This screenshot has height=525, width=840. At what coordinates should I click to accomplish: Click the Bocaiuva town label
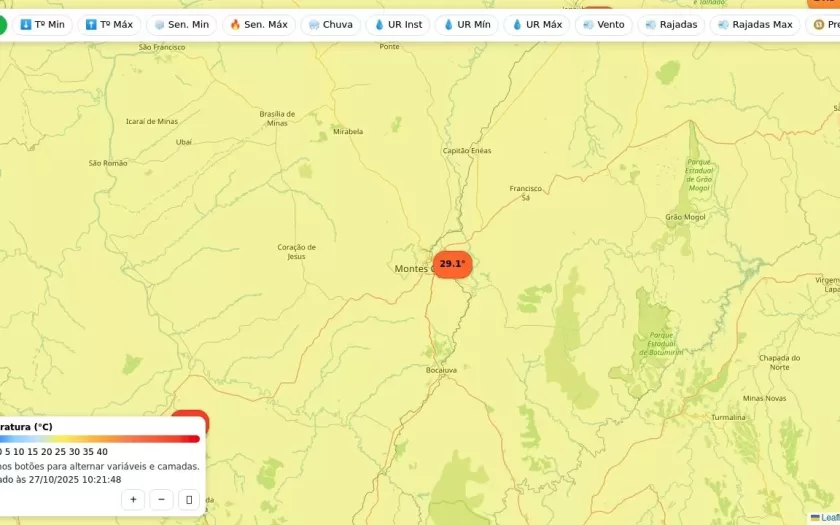click(x=441, y=370)
